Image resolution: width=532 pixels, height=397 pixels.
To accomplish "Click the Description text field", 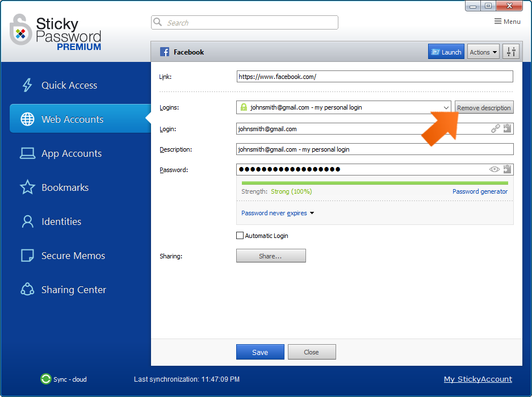I will (375, 149).
